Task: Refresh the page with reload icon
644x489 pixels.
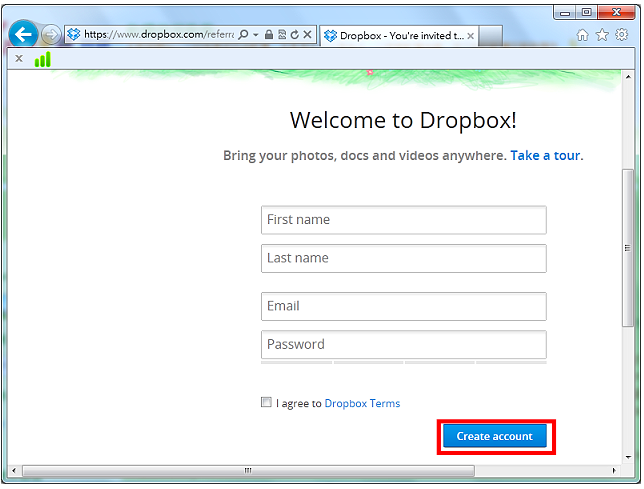Action: click(x=294, y=34)
